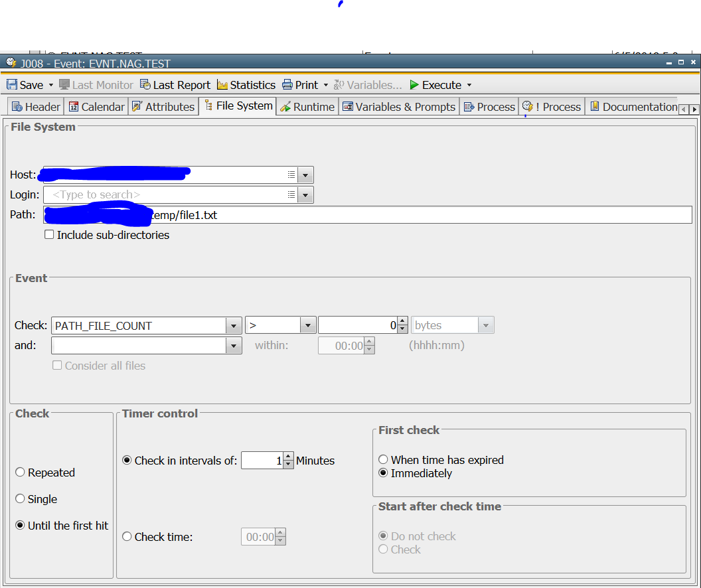Enable Include sub-directories checkbox
Viewport: 701px width, 588px height.
pyautogui.click(x=49, y=234)
